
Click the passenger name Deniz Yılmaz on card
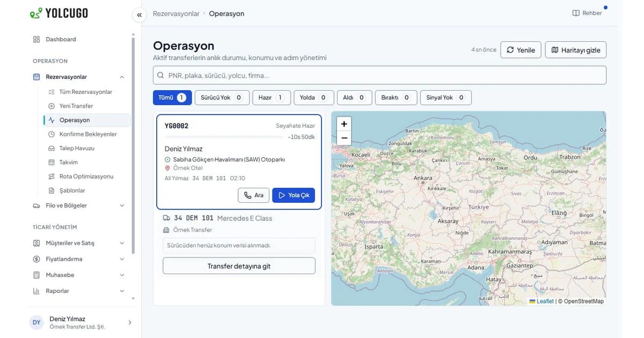click(x=184, y=149)
